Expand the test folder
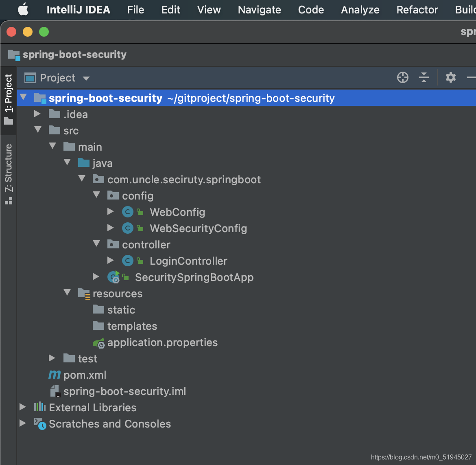This screenshot has width=476, height=465. [x=52, y=358]
